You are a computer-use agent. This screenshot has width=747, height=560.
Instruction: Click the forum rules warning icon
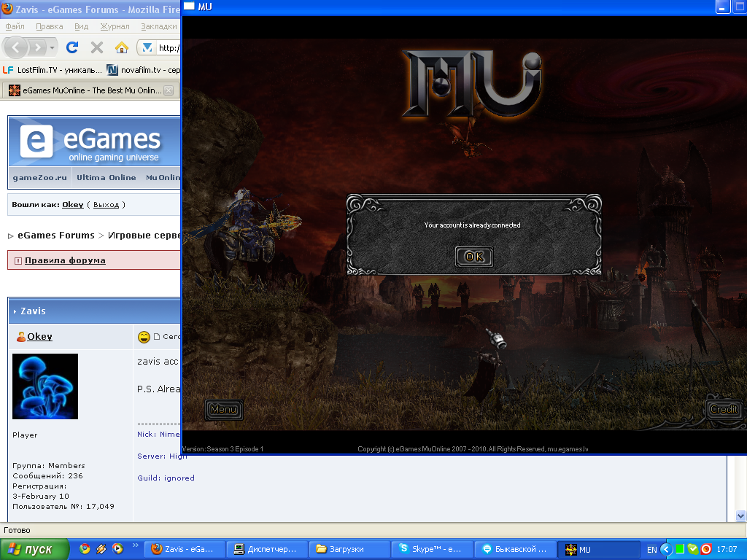[18, 260]
